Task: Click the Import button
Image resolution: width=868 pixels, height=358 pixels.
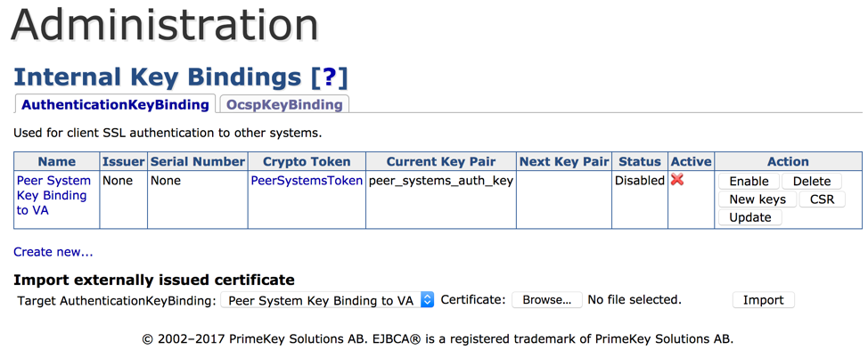Action: [x=763, y=300]
